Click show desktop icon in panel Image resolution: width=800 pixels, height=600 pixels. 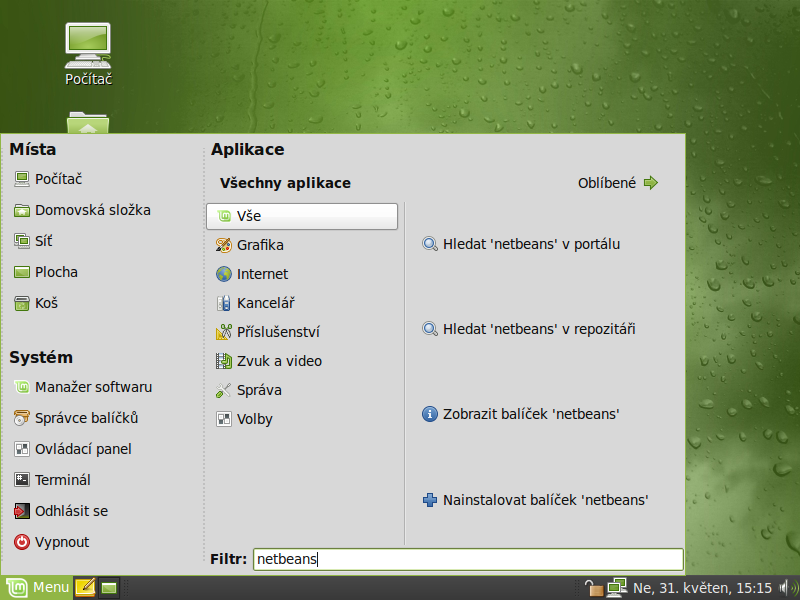click(x=109, y=588)
